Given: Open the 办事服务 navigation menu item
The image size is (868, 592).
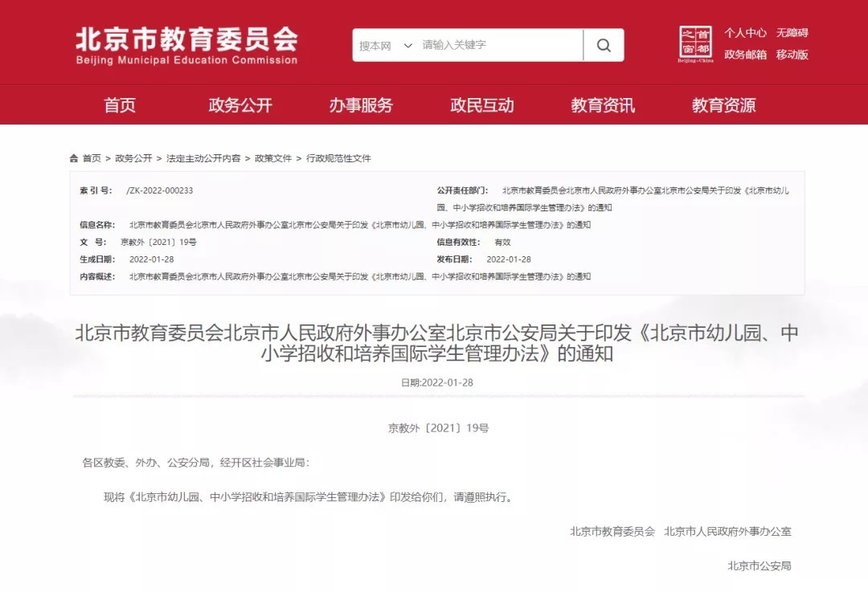Looking at the screenshot, I should pyautogui.click(x=361, y=105).
